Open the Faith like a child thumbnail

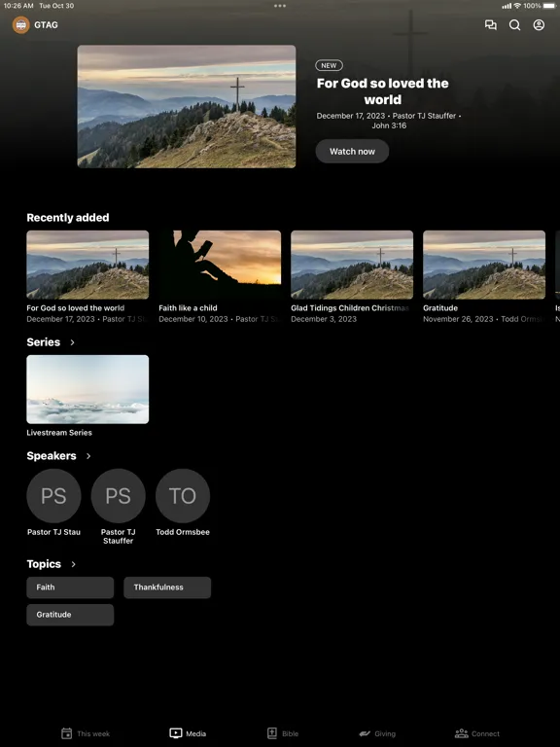220,265
